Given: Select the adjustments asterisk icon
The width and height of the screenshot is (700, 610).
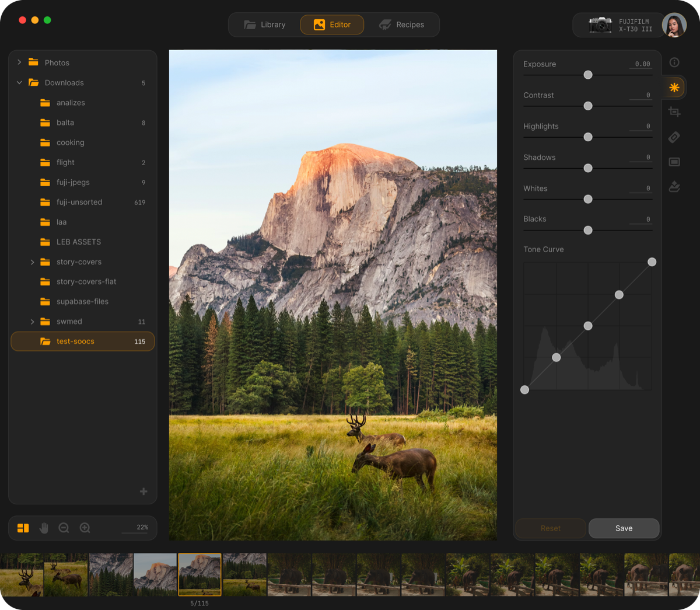Looking at the screenshot, I should 674,87.
